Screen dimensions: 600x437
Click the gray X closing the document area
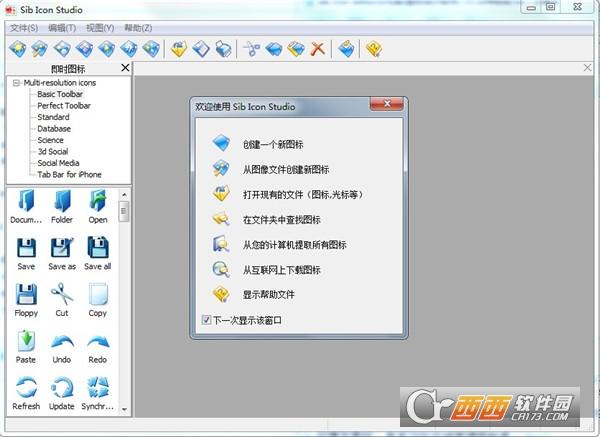coord(587,68)
